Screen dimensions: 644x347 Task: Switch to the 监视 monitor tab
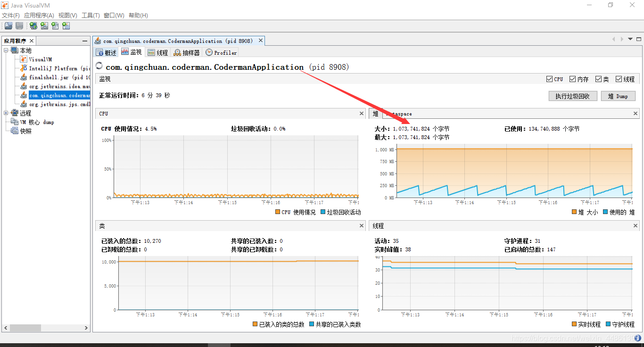[132, 52]
